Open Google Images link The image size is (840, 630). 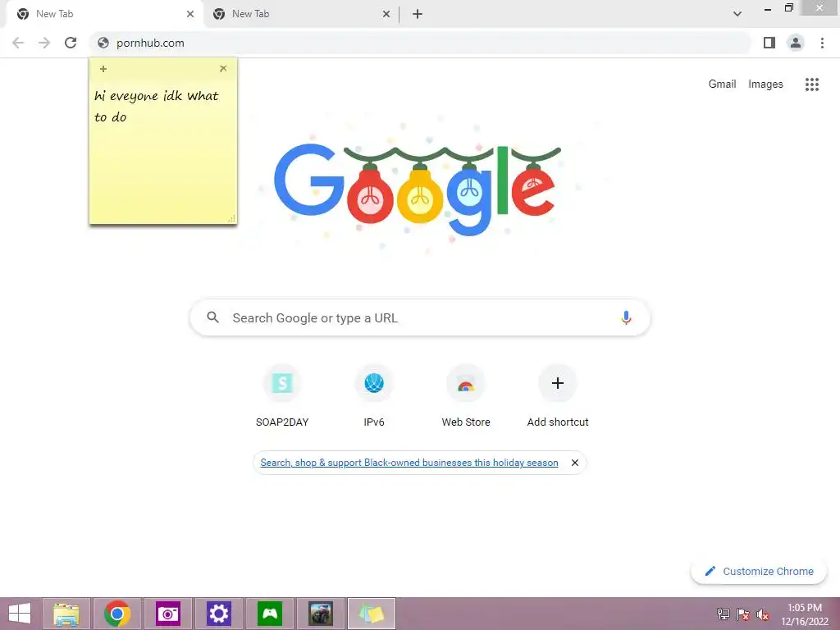tap(765, 84)
